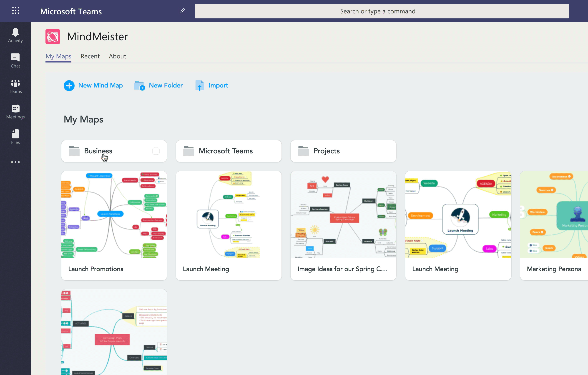Click the Activity bell icon
The image size is (588, 375).
(x=15, y=32)
